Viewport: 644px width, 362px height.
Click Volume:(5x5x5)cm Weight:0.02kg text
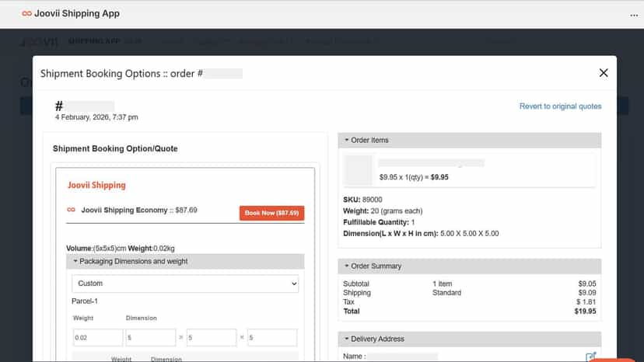tap(121, 249)
